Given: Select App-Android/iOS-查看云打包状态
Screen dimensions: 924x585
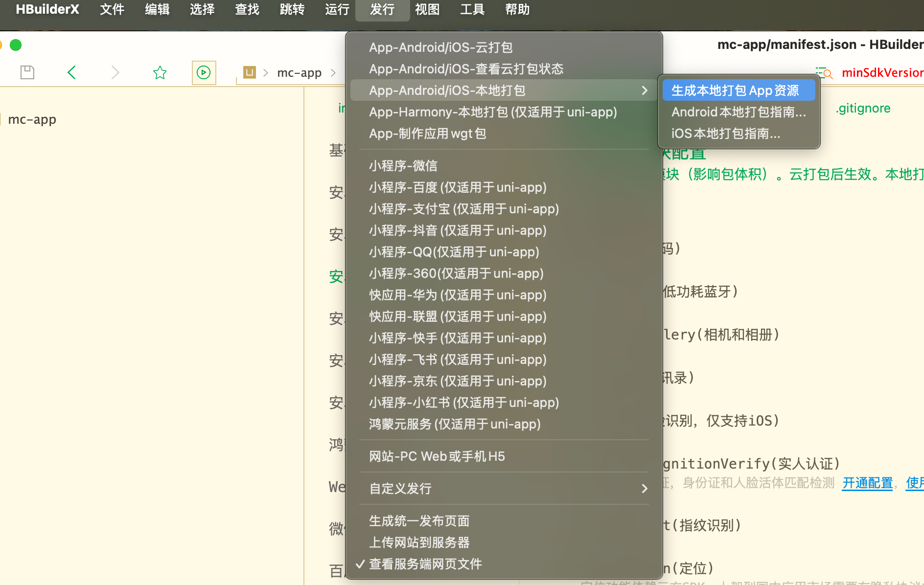Looking at the screenshot, I should [504, 69].
